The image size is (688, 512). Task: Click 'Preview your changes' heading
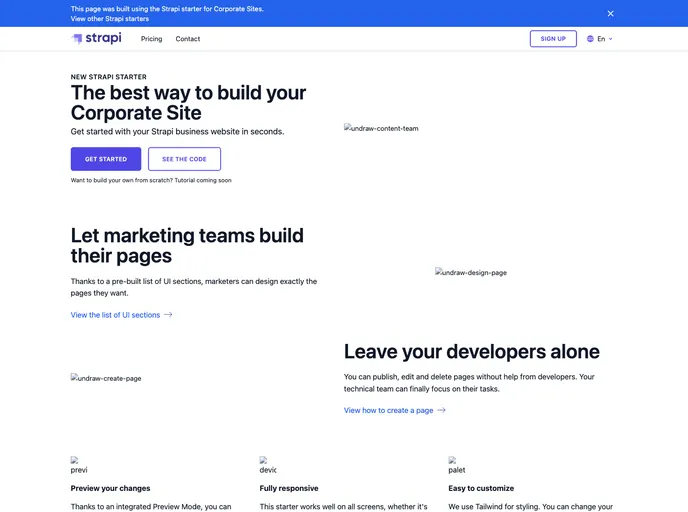pyautogui.click(x=111, y=488)
